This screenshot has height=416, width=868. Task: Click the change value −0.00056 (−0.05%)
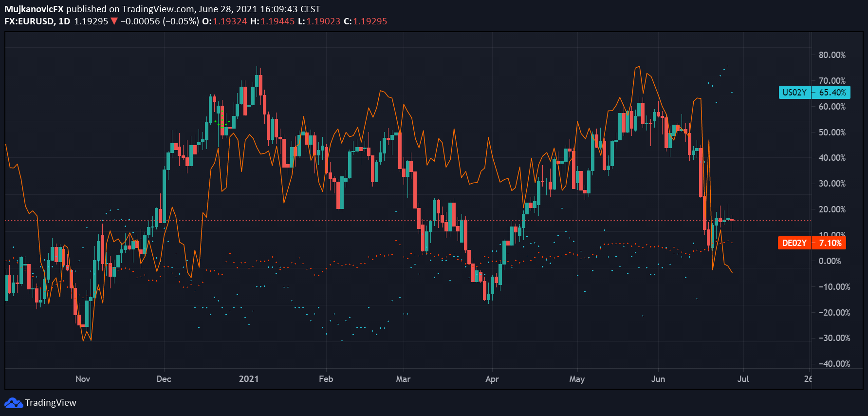(160, 21)
